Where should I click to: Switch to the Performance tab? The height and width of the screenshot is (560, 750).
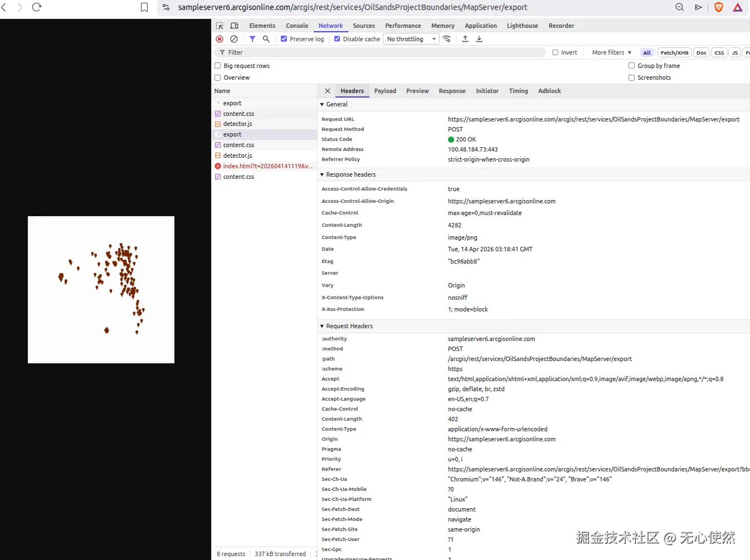tap(403, 26)
